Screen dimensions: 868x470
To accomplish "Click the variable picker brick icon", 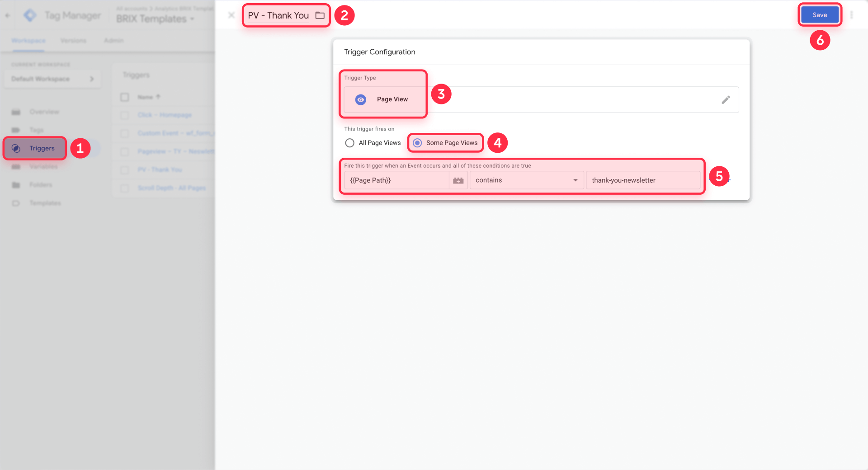I will click(458, 180).
